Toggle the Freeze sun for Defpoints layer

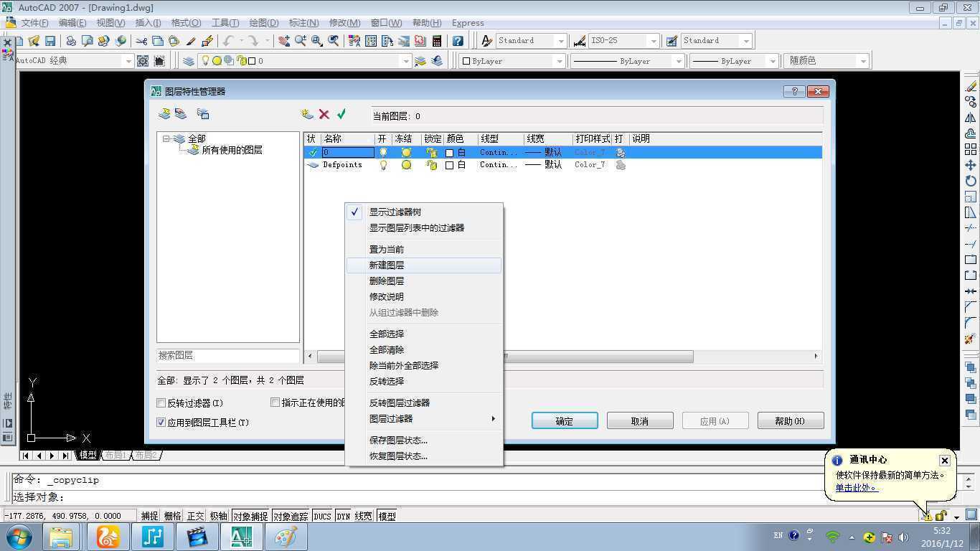click(x=406, y=165)
